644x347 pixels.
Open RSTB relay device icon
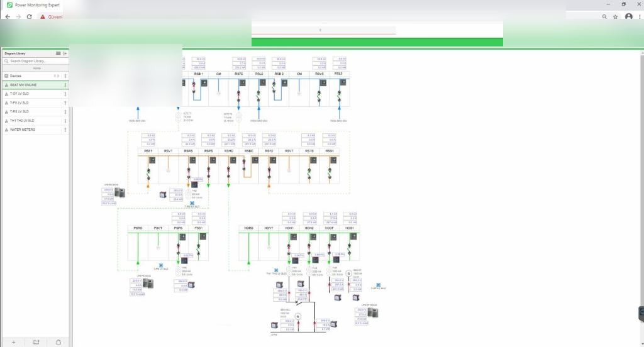point(313,160)
